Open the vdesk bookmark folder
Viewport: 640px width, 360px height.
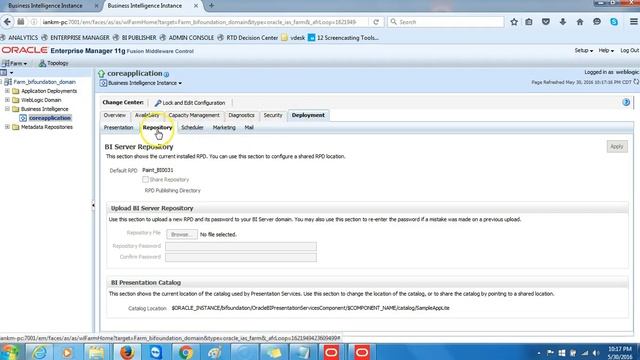(293, 38)
